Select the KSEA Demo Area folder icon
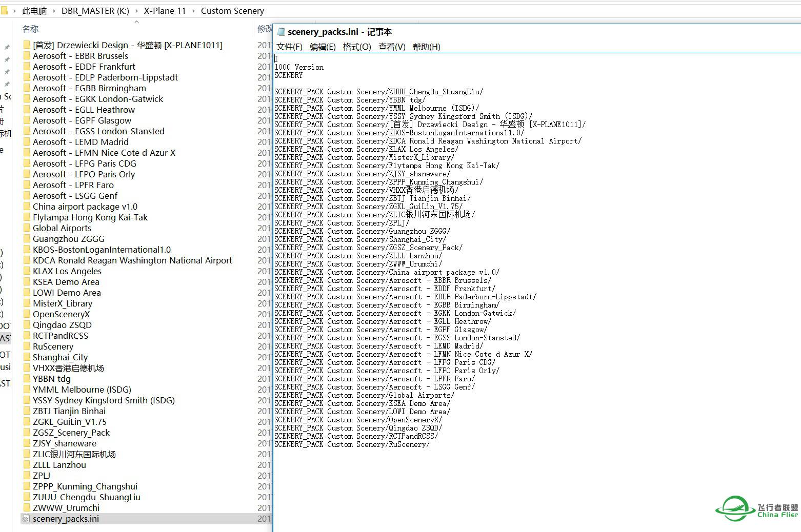This screenshot has width=801, height=532. (27, 282)
